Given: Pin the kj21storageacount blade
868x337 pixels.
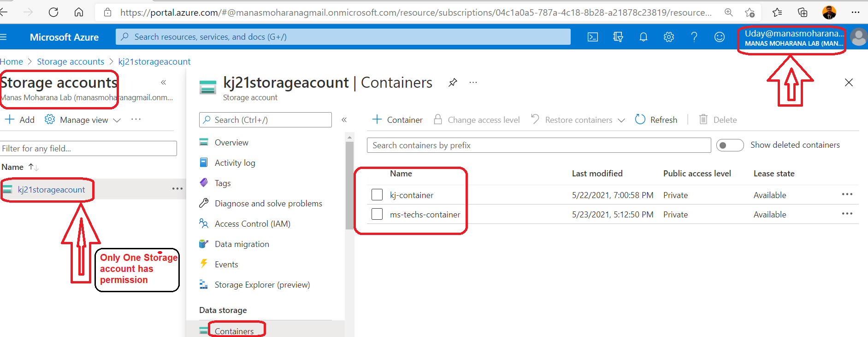Looking at the screenshot, I should click(453, 83).
